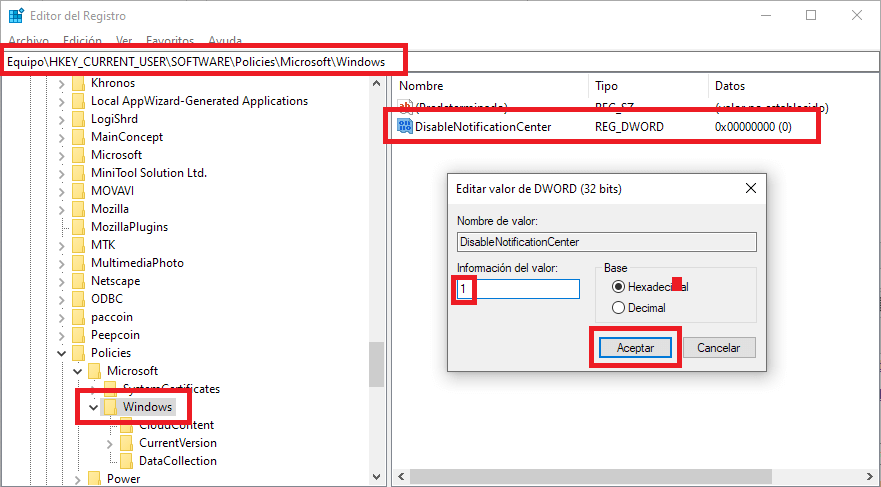The width and height of the screenshot is (881, 487).
Task: Click the MainConcept folder icon
Action: coord(79,137)
